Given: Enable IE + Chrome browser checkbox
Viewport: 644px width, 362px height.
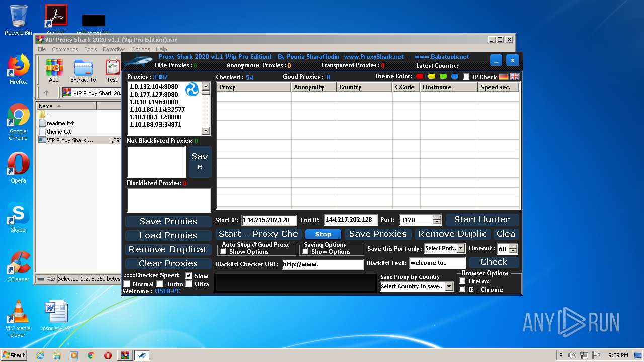Looking at the screenshot, I should 462,289.
